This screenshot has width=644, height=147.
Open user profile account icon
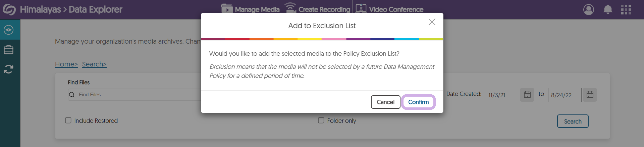click(589, 9)
